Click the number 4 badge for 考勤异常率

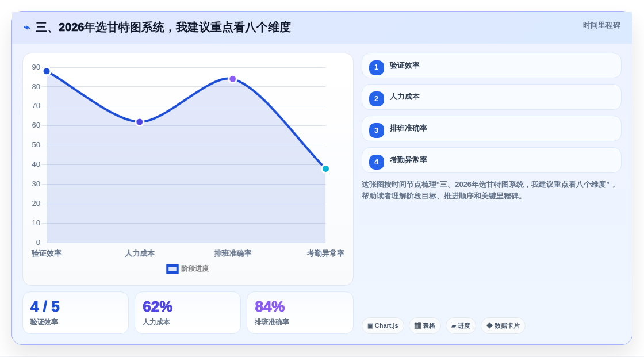point(376,162)
